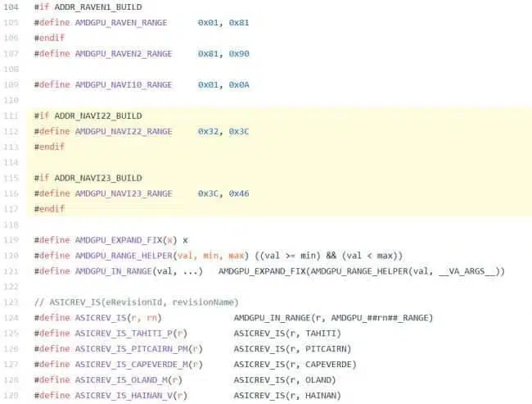This screenshot has height=404, width=532.
Task: Click AMDGPU_NAVI10_RANGE macro name
Action: (x=124, y=84)
